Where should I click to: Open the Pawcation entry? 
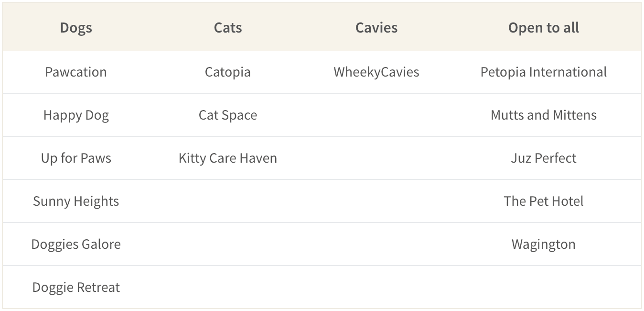(x=76, y=72)
